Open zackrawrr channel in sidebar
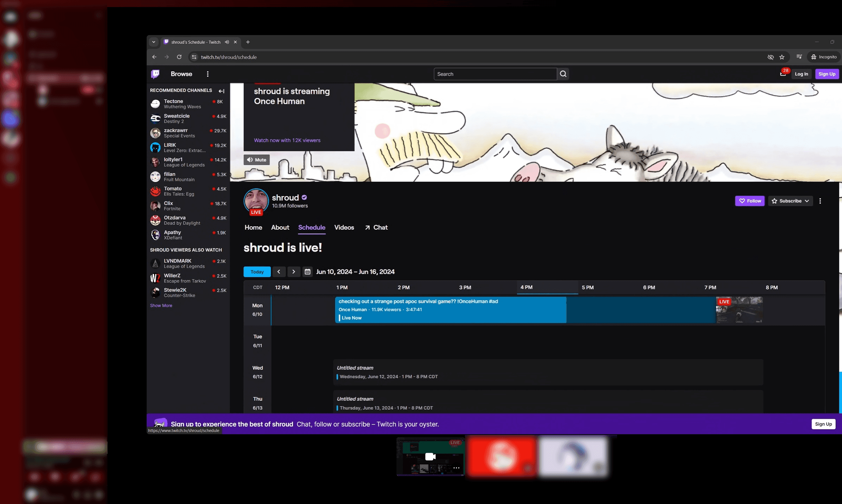Screen dimensions: 842x504 click(188, 133)
